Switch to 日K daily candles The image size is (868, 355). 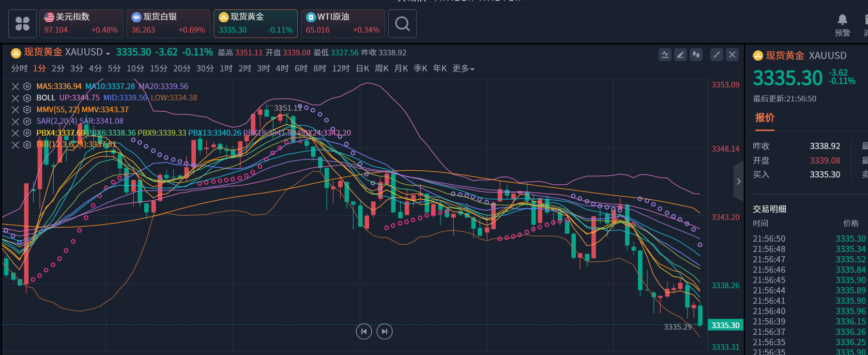pyautogui.click(x=362, y=68)
